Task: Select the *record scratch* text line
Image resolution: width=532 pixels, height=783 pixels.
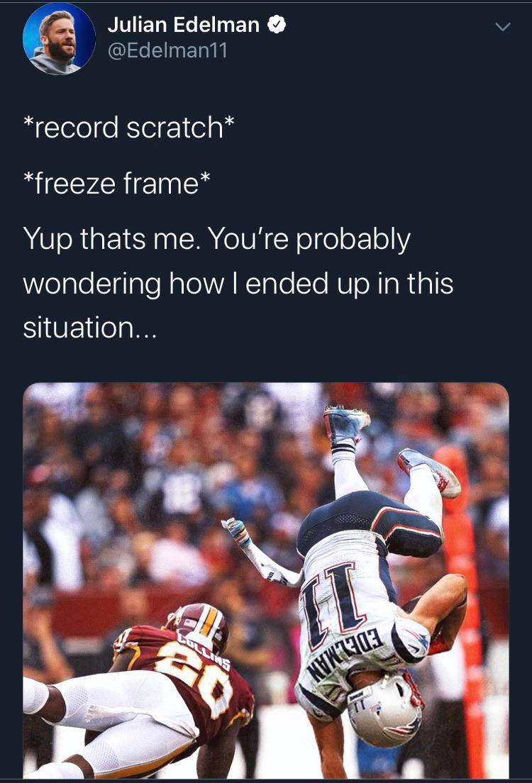Action: (129, 128)
